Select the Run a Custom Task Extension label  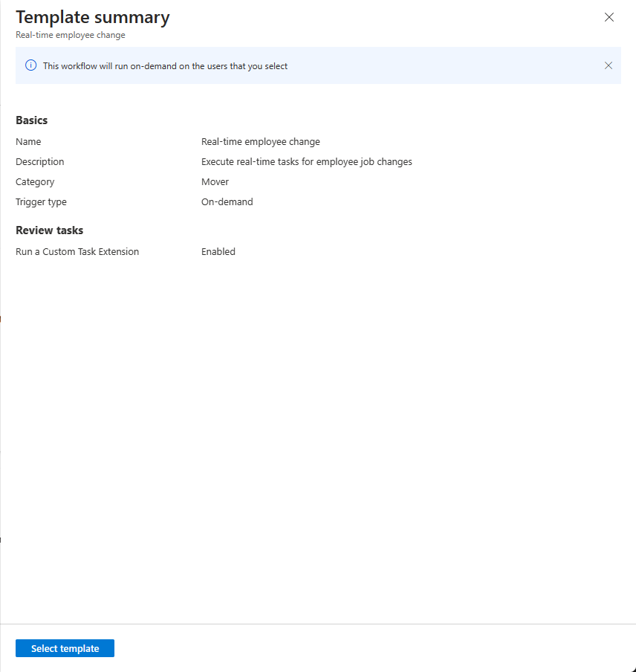coord(77,251)
